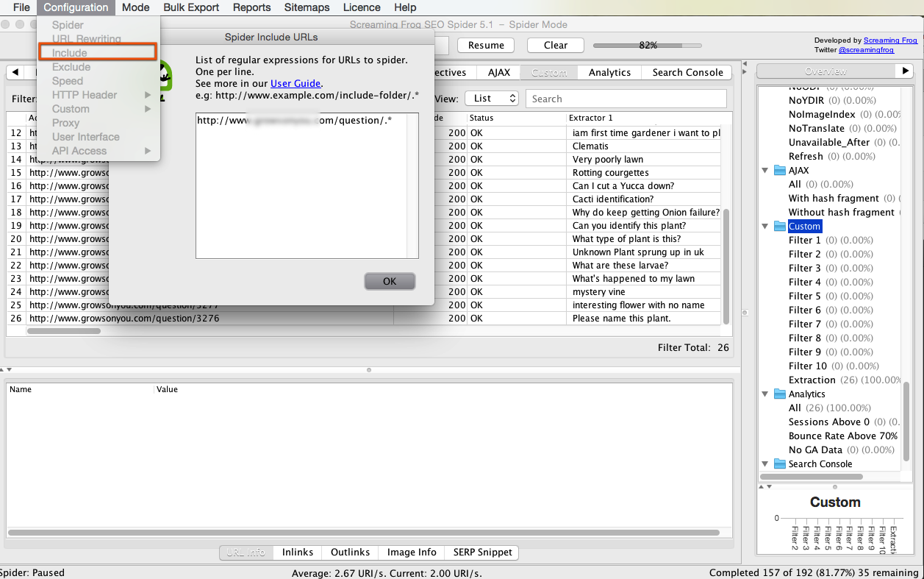Click the blue folder icon beside Custom
This screenshot has height=579, width=924.
tap(780, 226)
